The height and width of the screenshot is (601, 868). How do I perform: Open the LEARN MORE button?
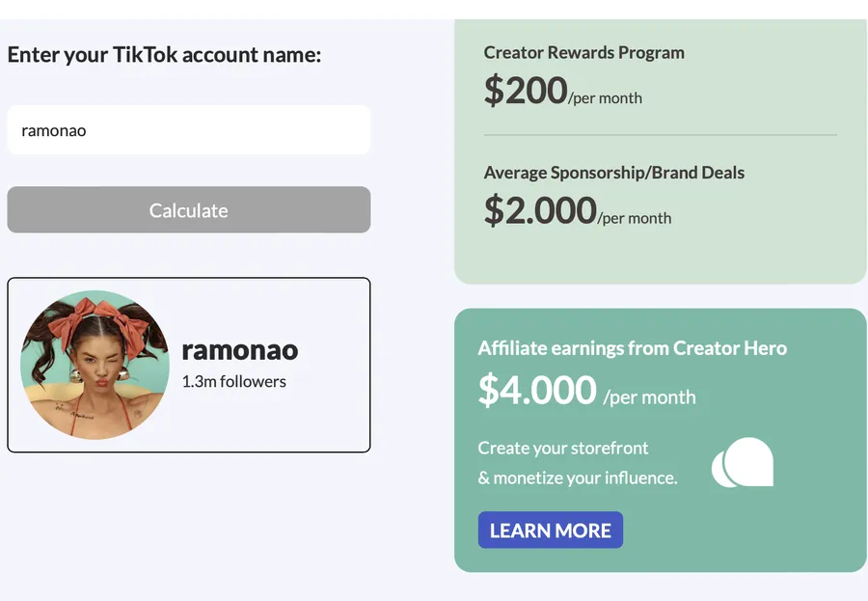[x=550, y=530]
